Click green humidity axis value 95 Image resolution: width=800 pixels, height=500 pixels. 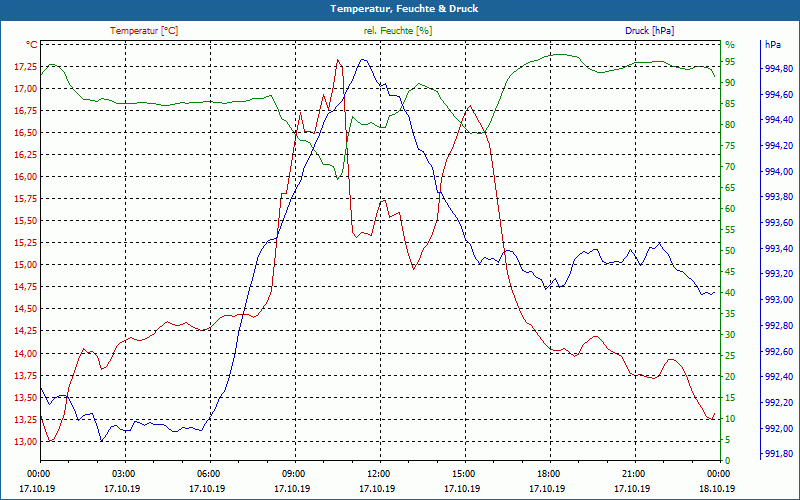click(730, 62)
